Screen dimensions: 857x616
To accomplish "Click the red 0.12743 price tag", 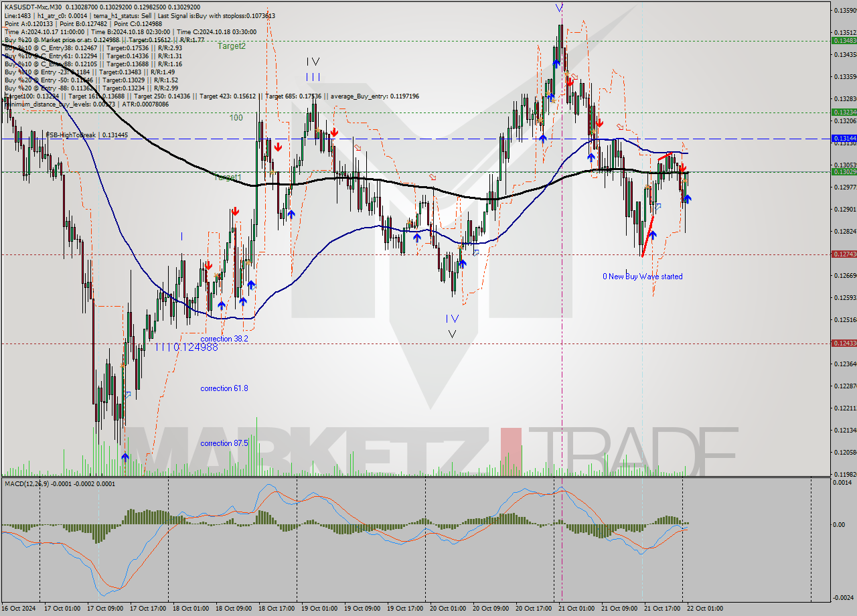I will (843, 254).
